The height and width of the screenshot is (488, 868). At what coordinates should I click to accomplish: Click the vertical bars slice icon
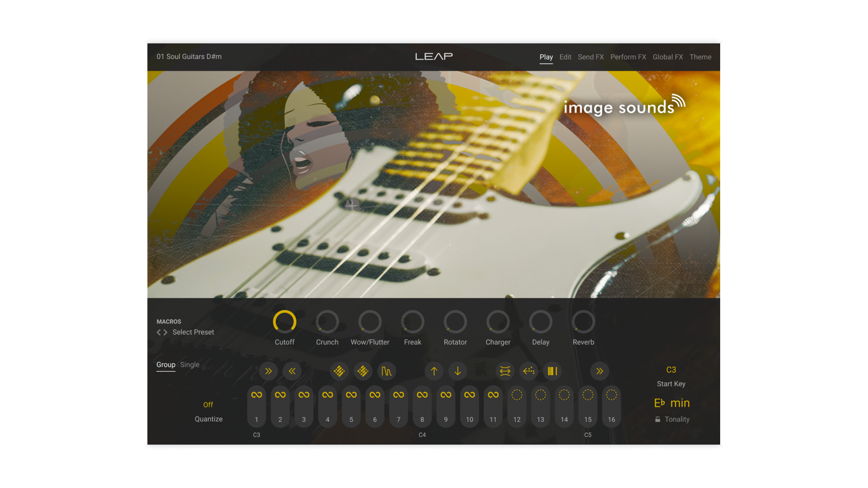[x=552, y=371]
